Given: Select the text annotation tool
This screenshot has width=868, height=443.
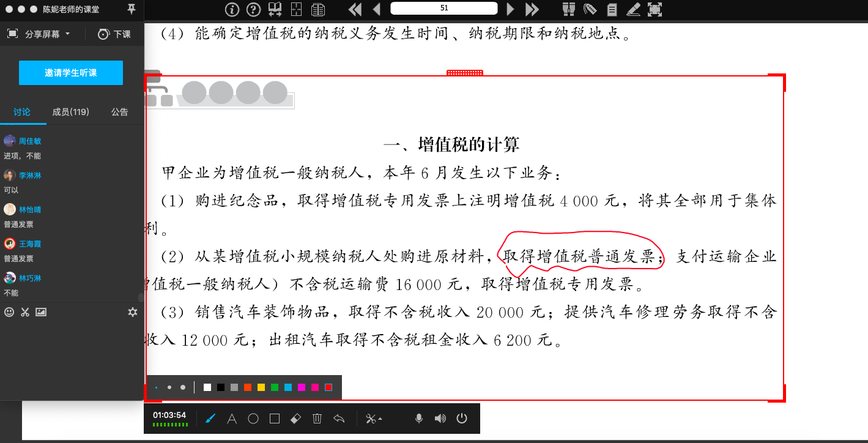Looking at the screenshot, I should (x=232, y=419).
